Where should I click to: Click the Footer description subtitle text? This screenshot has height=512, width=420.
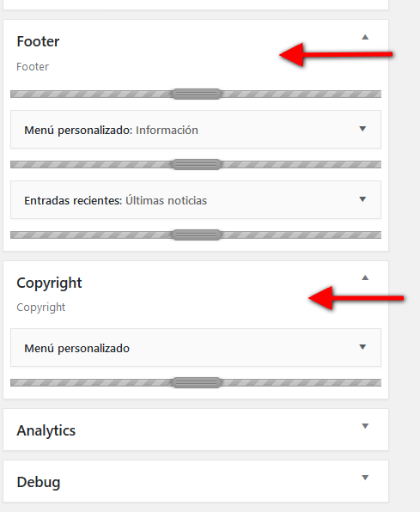(x=33, y=67)
